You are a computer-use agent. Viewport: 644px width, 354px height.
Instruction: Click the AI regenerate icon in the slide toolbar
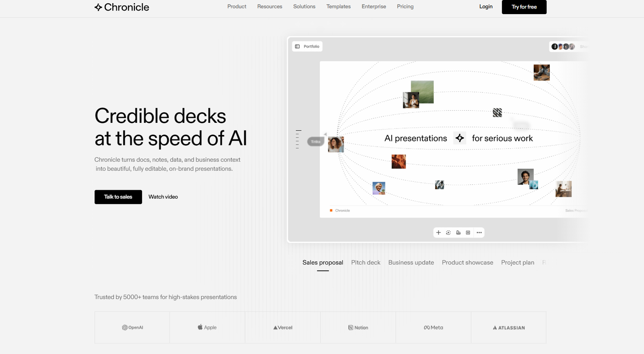click(x=448, y=233)
